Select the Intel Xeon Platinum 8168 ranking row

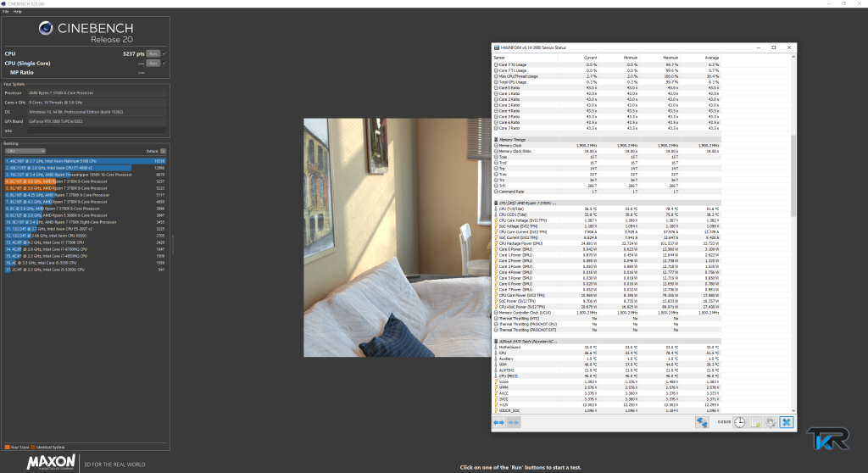[x=86, y=161]
